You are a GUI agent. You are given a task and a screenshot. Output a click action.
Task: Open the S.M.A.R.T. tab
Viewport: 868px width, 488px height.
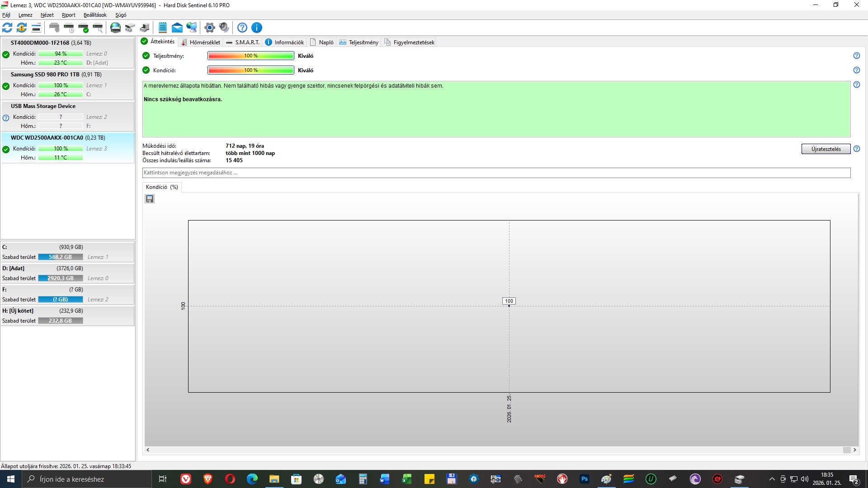pyautogui.click(x=243, y=42)
